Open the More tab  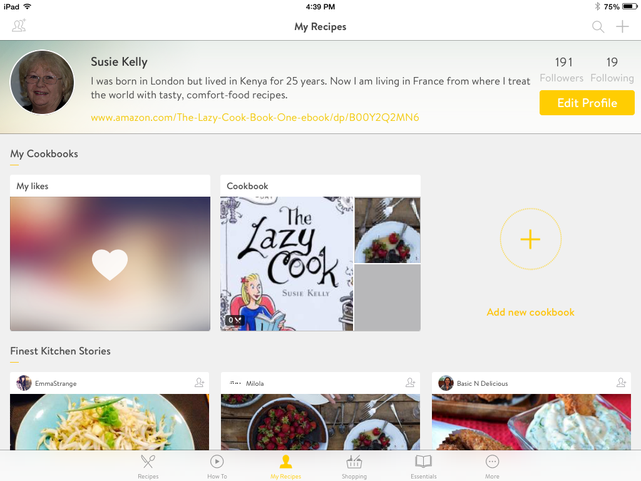[492, 467]
